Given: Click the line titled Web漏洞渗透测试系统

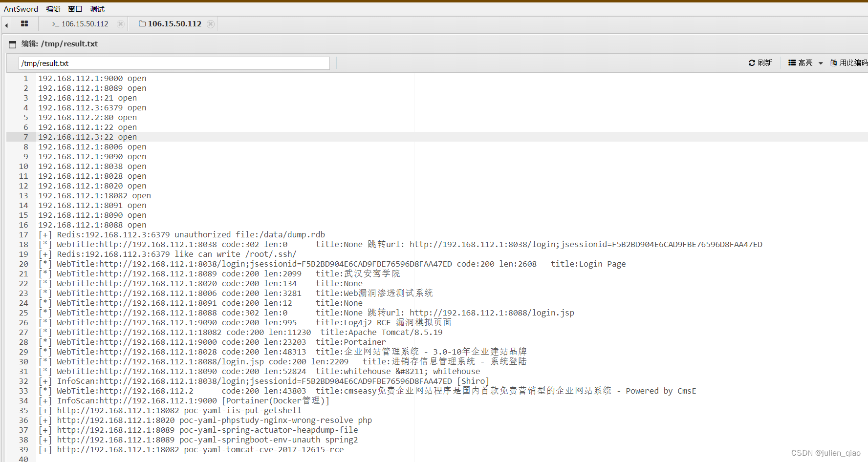Looking at the screenshot, I should [x=236, y=293].
